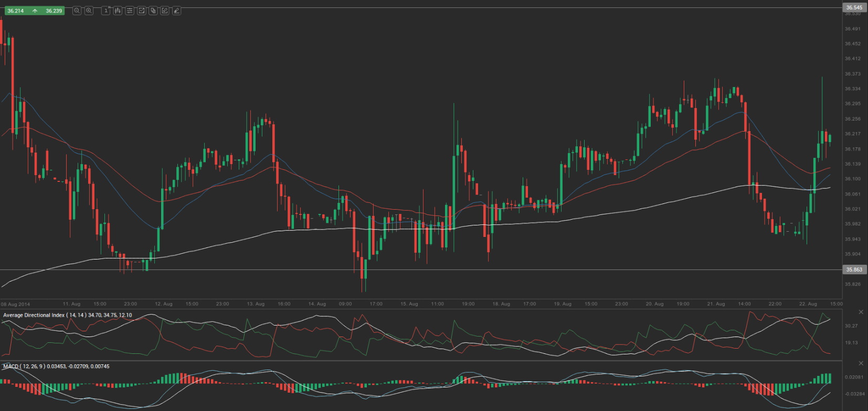Click the 21. Aug date on time axis
The height and width of the screenshot is (411, 868).
tap(716, 304)
